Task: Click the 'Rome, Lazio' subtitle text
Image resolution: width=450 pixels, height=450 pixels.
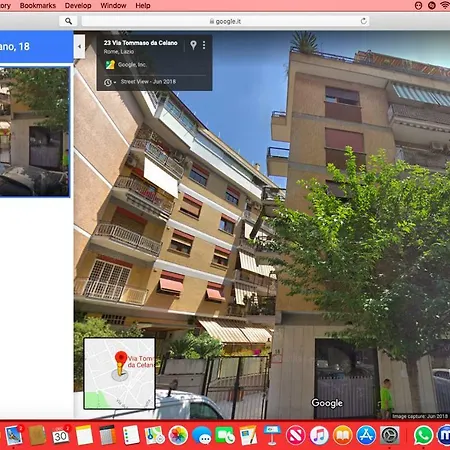Action: pyautogui.click(x=119, y=52)
